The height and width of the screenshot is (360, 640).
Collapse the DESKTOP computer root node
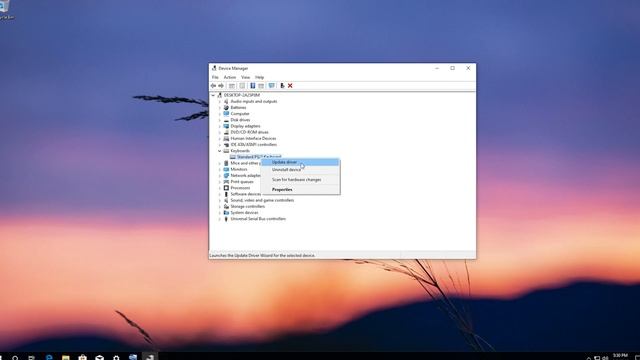[213, 95]
